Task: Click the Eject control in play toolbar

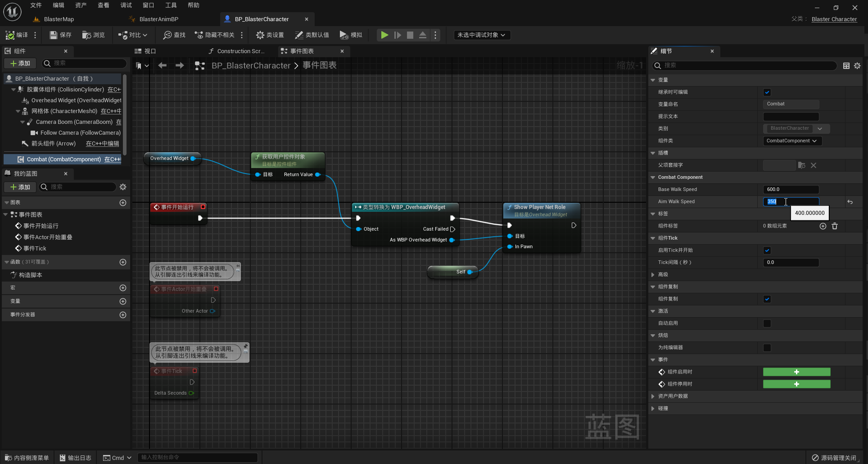Action: tap(423, 35)
